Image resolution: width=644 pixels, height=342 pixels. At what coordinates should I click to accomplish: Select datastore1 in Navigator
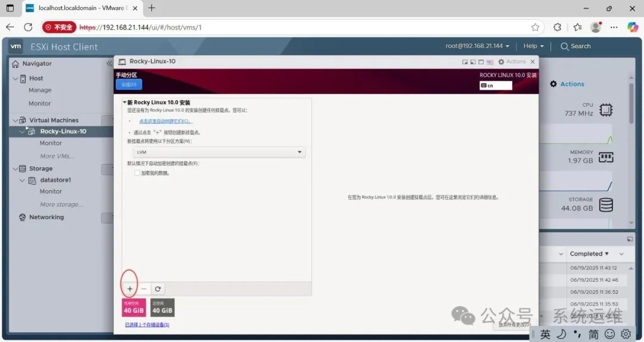click(55, 180)
